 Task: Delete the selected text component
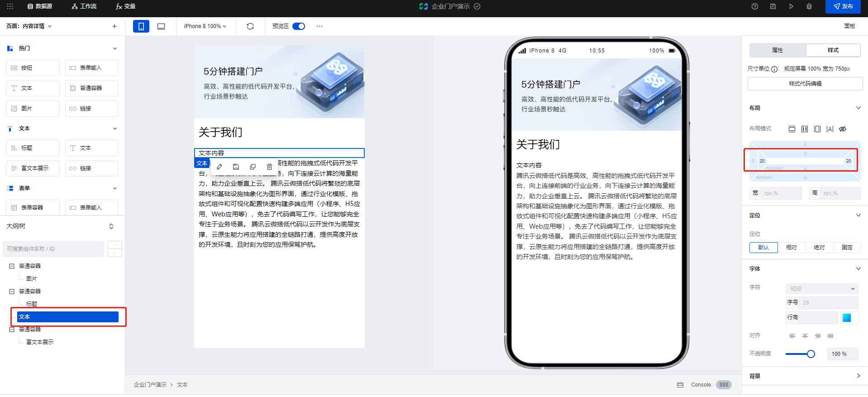(269, 167)
